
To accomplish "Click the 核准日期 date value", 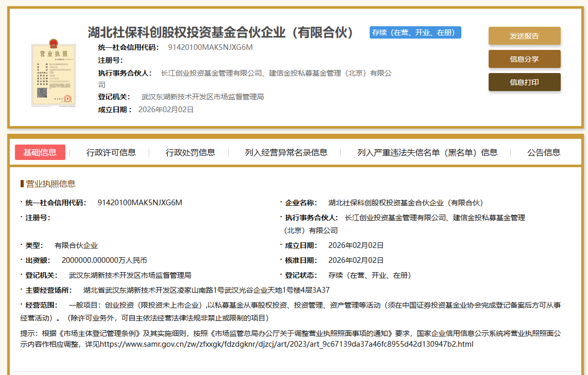I will point(356,260).
